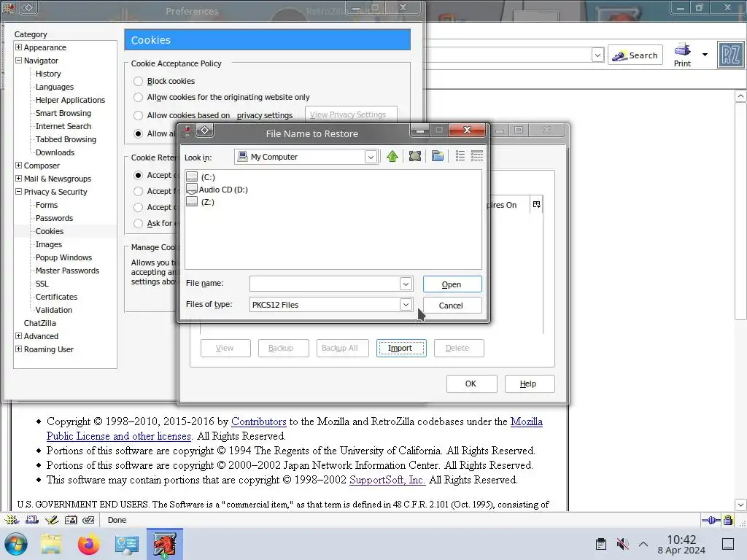Click the RZ throbber logo
The width and height of the screenshot is (747, 560).
point(731,55)
